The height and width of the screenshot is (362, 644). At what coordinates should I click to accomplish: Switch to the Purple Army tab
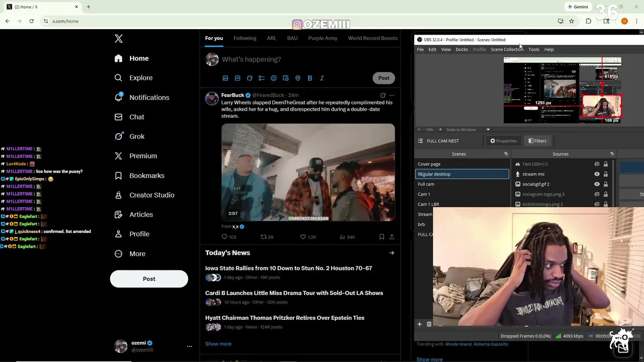point(323,38)
